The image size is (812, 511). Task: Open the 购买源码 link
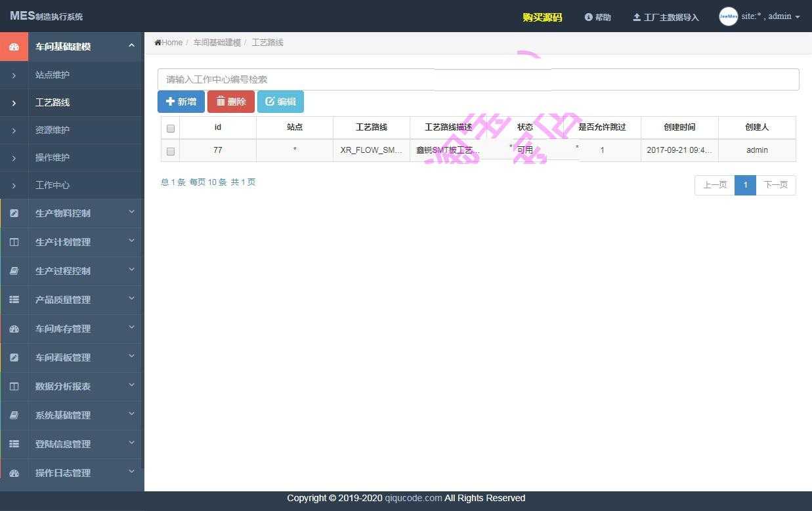click(542, 17)
